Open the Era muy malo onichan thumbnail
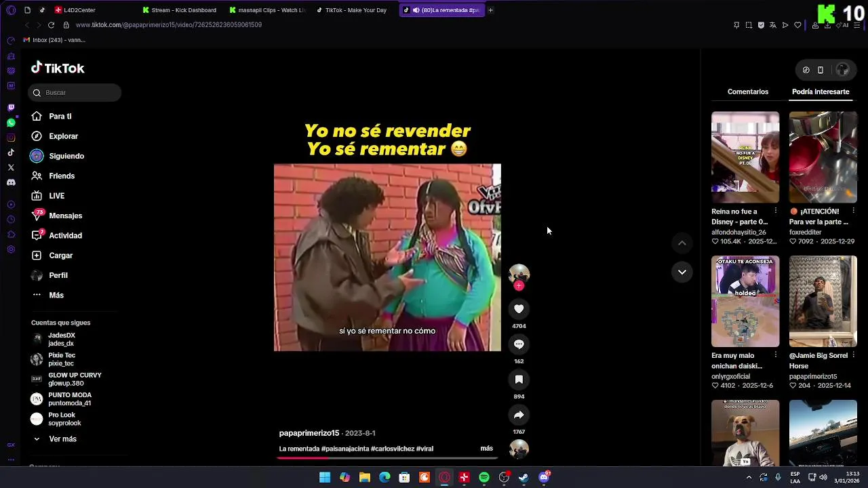Viewport: 868px width, 488px height. pyautogui.click(x=745, y=302)
